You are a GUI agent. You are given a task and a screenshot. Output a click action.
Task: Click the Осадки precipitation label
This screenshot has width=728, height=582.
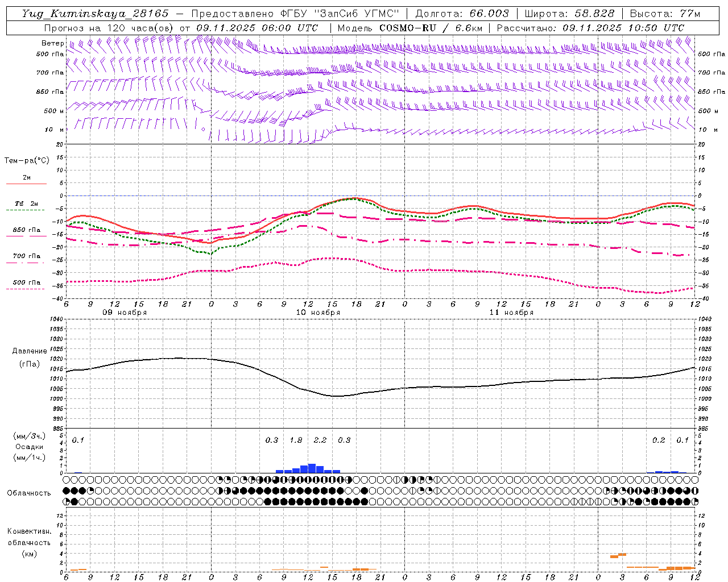(x=30, y=447)
